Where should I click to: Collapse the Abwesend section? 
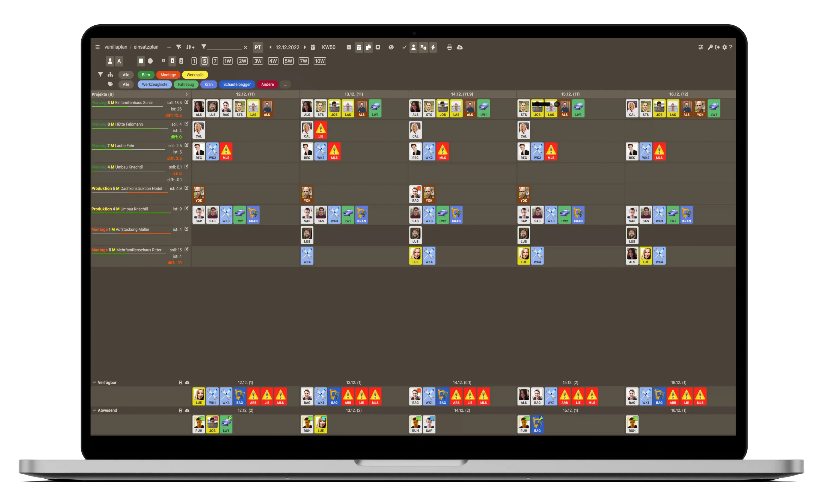tap(94, 410)
